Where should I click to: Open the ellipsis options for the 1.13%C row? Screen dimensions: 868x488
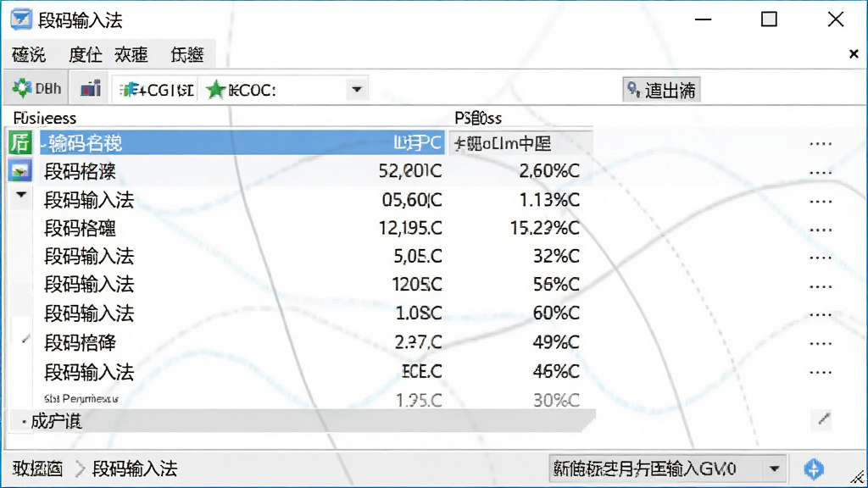(821, 202)
